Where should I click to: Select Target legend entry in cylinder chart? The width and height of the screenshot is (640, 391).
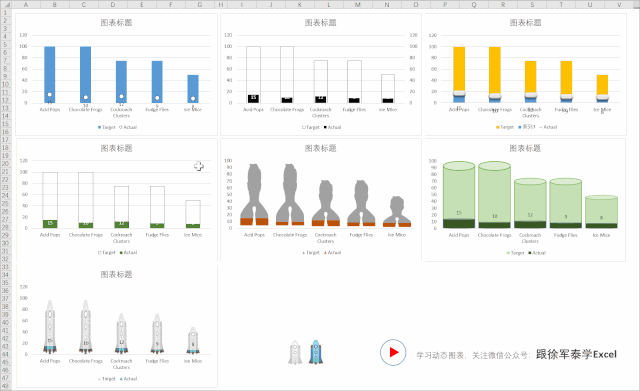tap(515, 253)
